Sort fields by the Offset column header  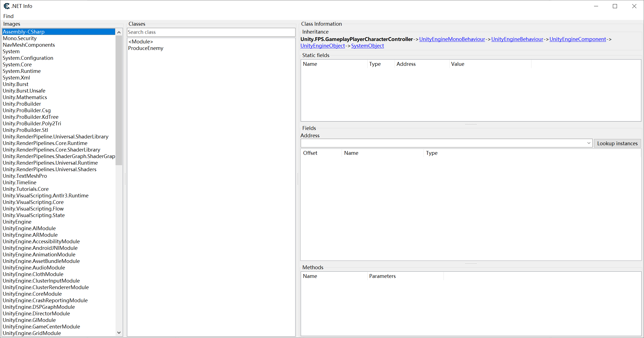point(310,153)
